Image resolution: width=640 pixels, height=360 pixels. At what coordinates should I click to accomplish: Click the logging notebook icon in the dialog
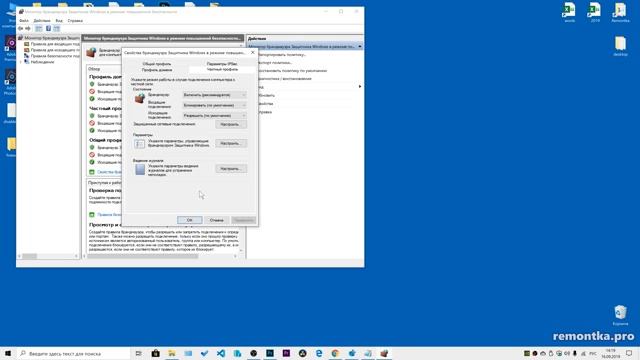click(140, 169)
